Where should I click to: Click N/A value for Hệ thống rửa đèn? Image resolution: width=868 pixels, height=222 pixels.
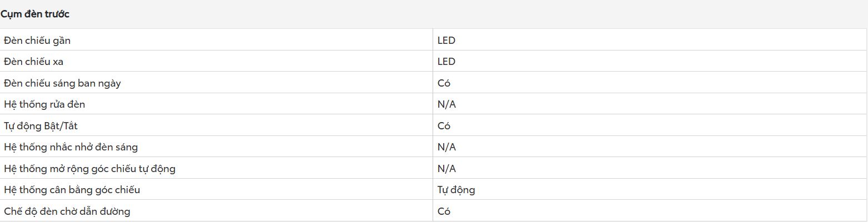coord(446,104)
